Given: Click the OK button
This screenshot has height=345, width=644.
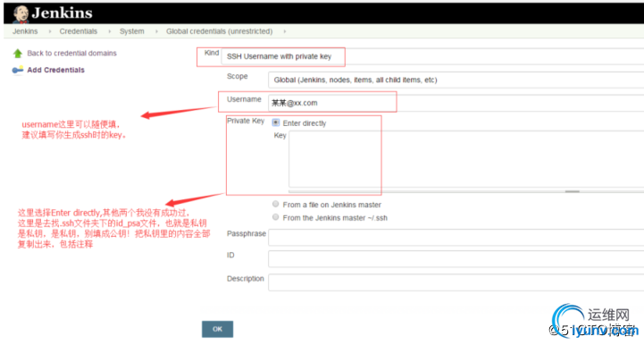Looking at the screenshot, I should (x=217, y=329).
